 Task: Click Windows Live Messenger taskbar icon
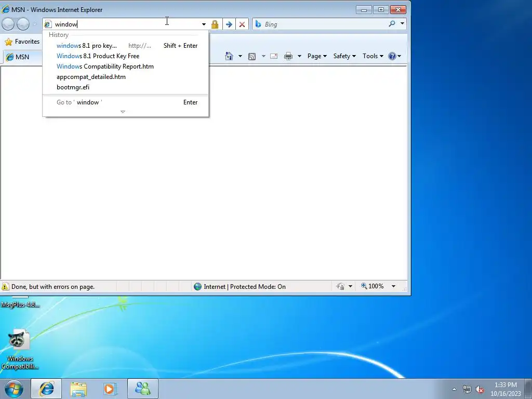coord(143,389)
